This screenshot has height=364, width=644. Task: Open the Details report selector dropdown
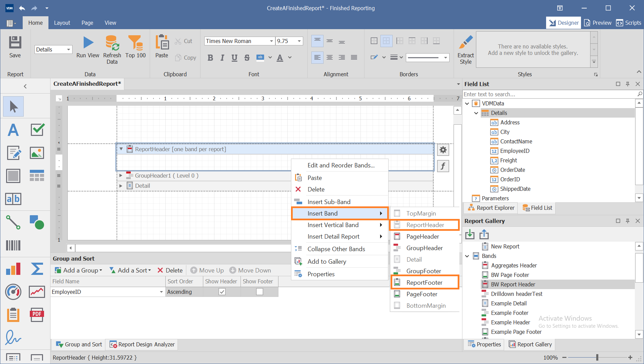68,49
